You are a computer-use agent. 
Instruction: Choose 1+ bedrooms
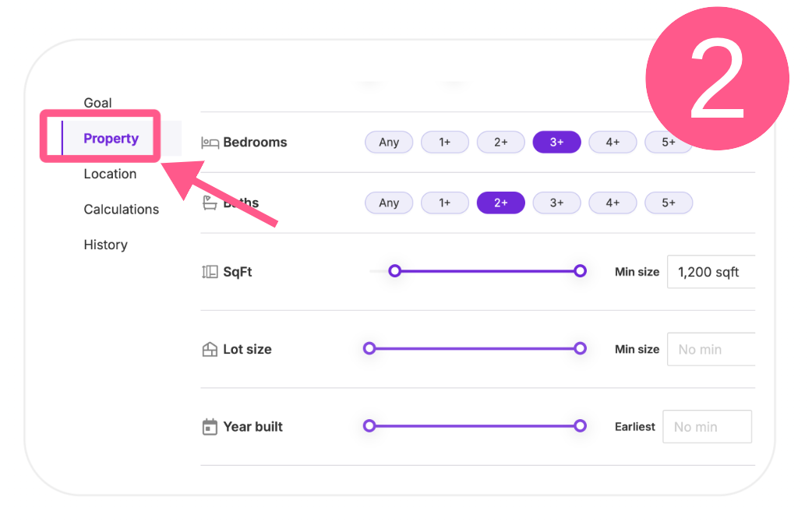point(445,142)
